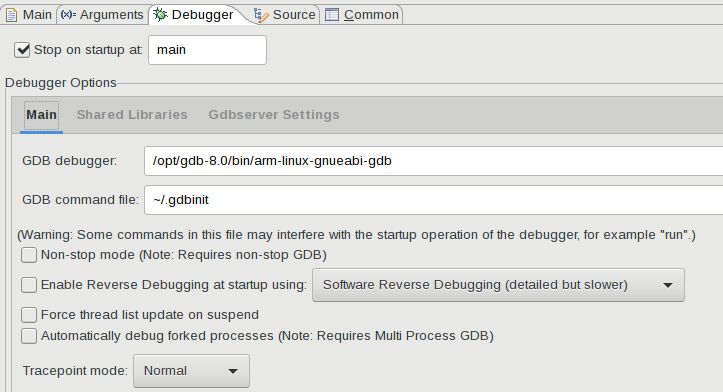Toggle Automatically debug forked processes option
Viewport: 723px width, 392px height.
[x=29, y=336]
